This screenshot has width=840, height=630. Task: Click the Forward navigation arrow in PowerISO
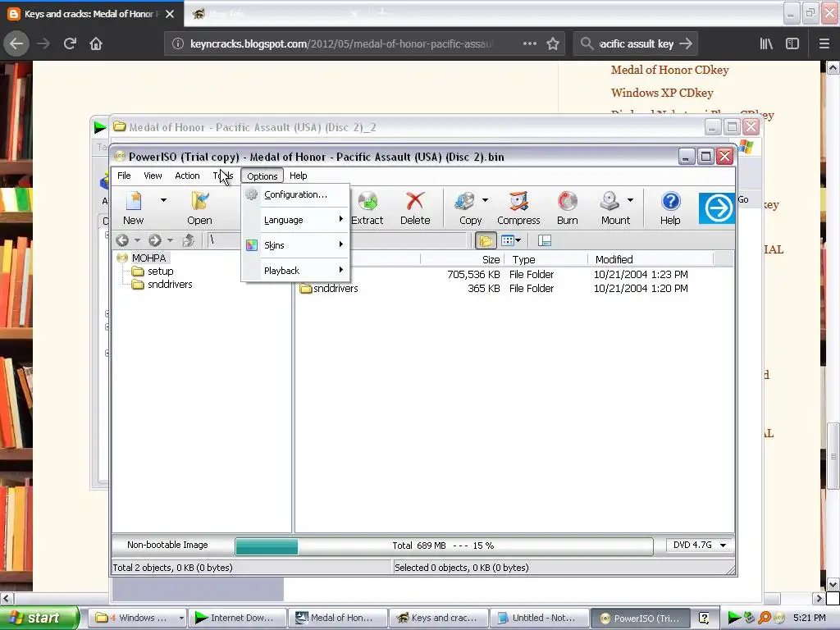pyautogui.click(x=155, y=240)
